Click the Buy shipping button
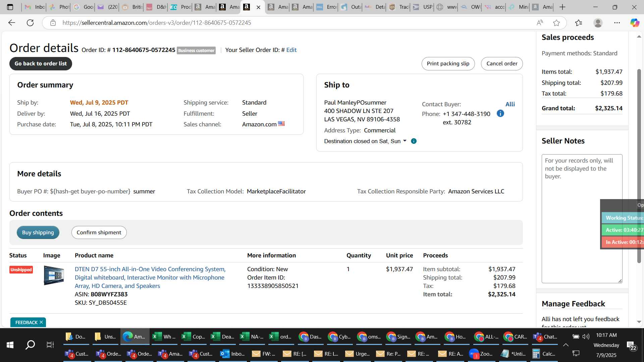The image size is (644, 362). (38, 233)
